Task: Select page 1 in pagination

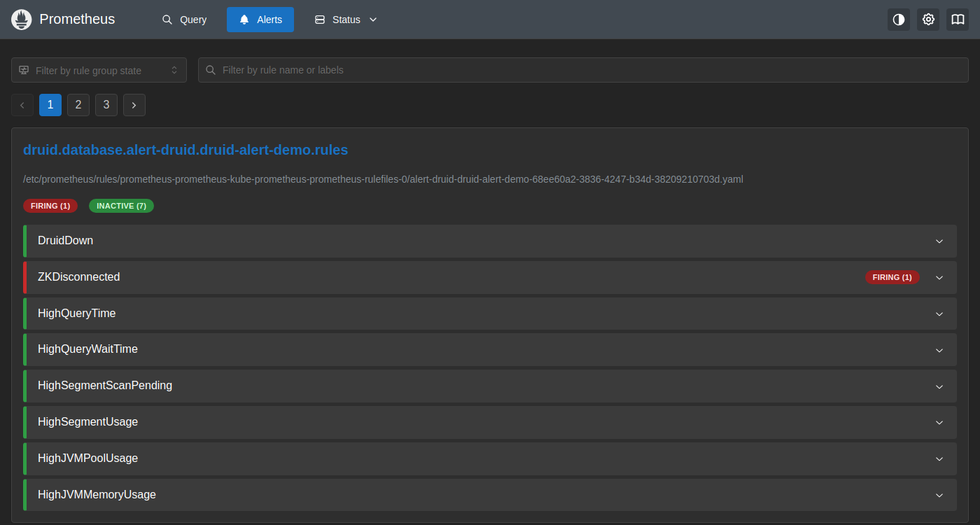Action: click(x=50, y=105)
